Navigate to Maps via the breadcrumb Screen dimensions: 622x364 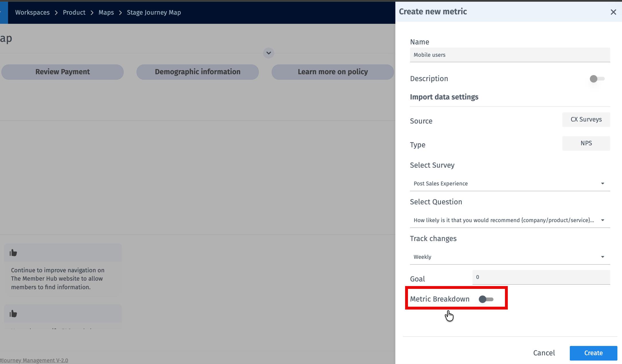[106, 12]
